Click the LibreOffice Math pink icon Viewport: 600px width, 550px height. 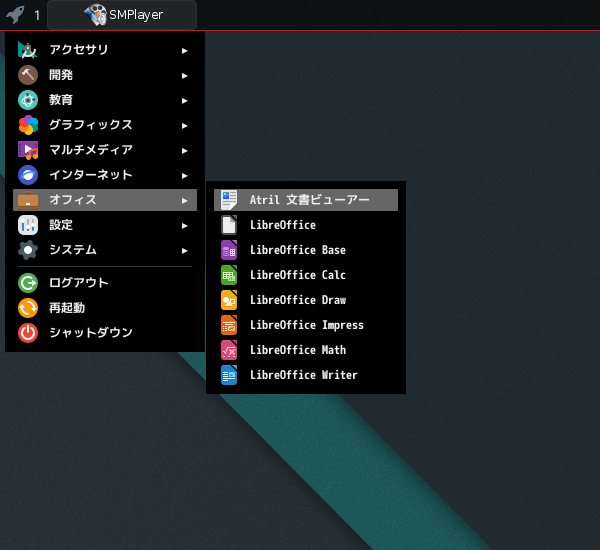pos(229,350)
